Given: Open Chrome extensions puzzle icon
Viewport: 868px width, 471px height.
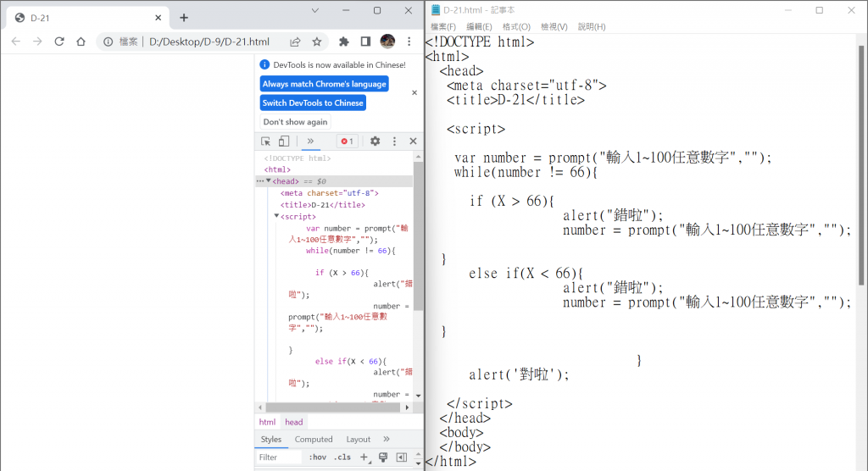Looking at the screenshot, I should [344, 42].
